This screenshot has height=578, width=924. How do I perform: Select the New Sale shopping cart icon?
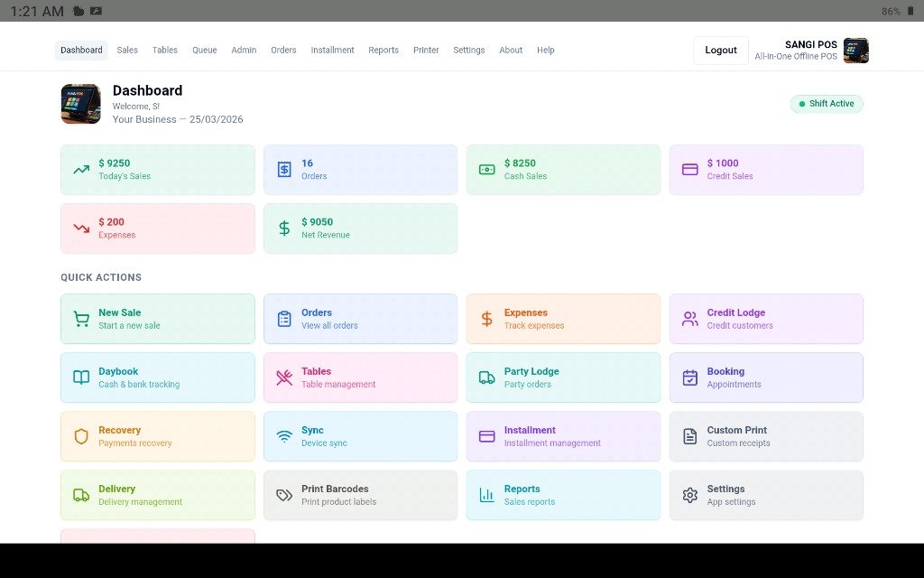click(x=80, y=318)
